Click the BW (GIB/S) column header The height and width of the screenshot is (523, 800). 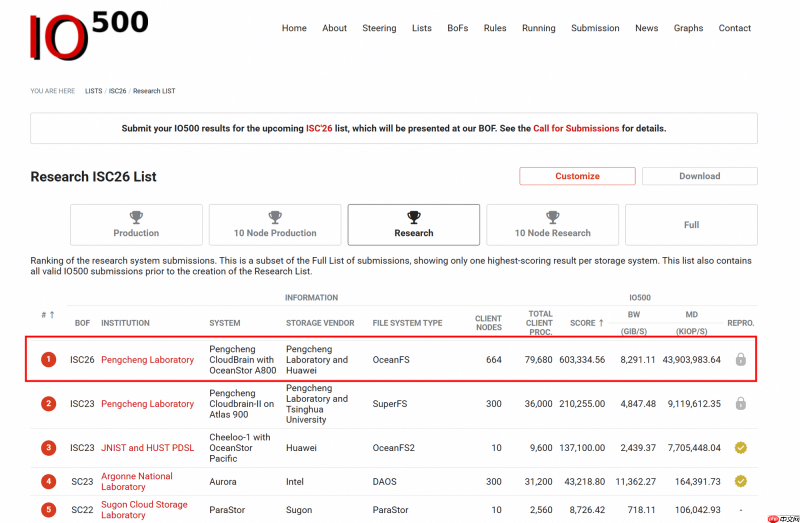tap(634, 323)
